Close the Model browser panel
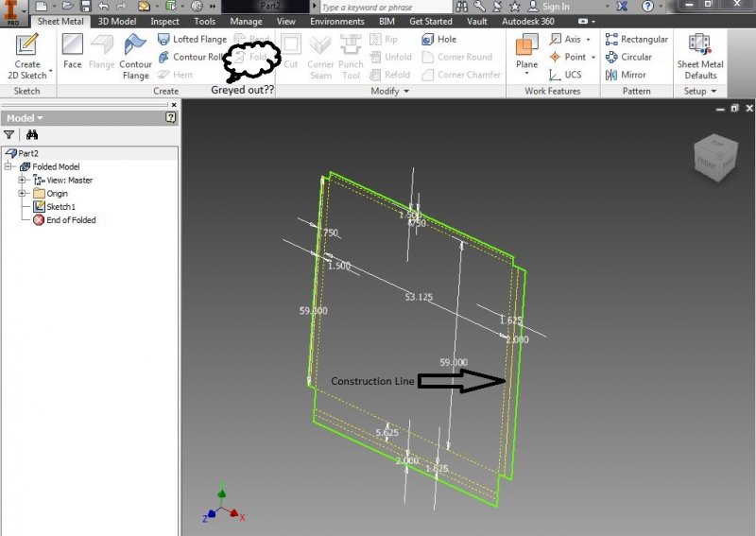Image resolution: width=756 pixels, height=536 pixels. click(x=174, y=105)
